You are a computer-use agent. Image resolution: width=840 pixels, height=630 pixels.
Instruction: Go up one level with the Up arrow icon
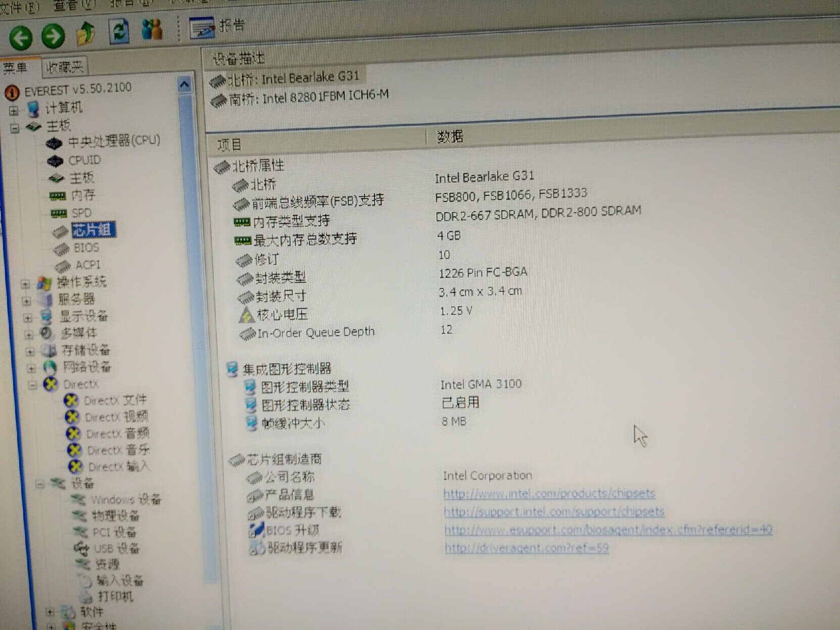86,33
